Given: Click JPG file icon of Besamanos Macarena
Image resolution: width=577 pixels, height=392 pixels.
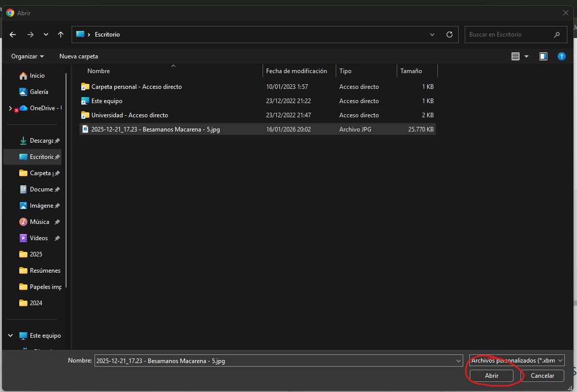Looking at the screenshot, I should coord(85,129).
